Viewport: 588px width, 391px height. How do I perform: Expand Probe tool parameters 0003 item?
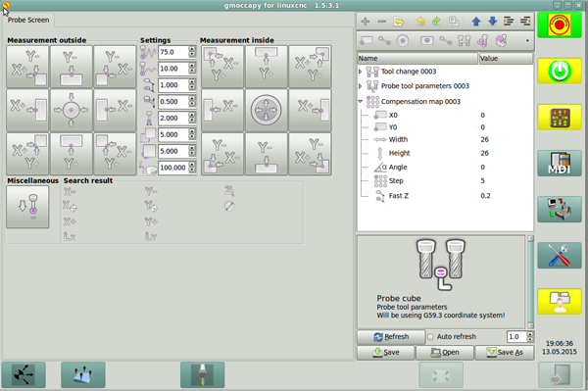point(360,86)
